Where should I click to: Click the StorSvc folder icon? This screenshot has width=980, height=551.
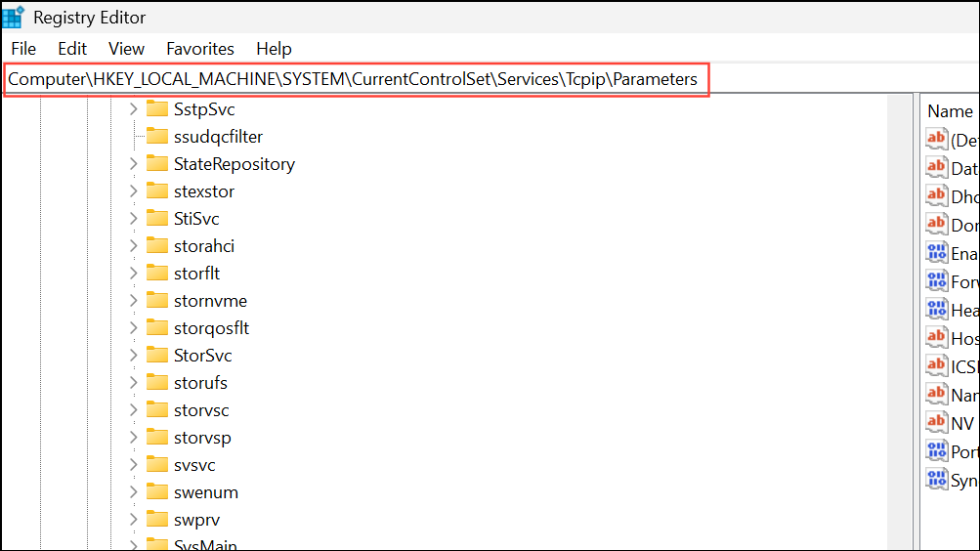click(157, 356)
